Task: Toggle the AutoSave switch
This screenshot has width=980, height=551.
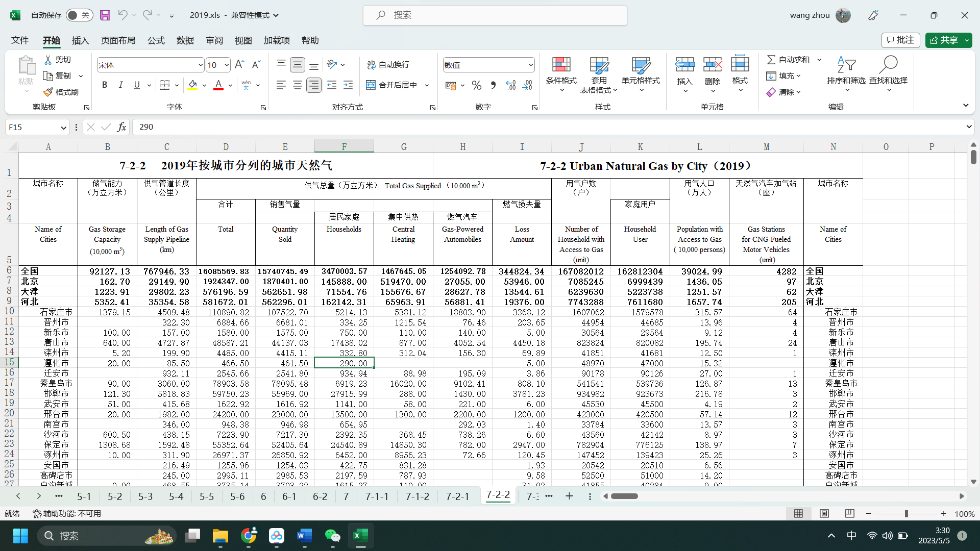Action: [x=79, y=15]
